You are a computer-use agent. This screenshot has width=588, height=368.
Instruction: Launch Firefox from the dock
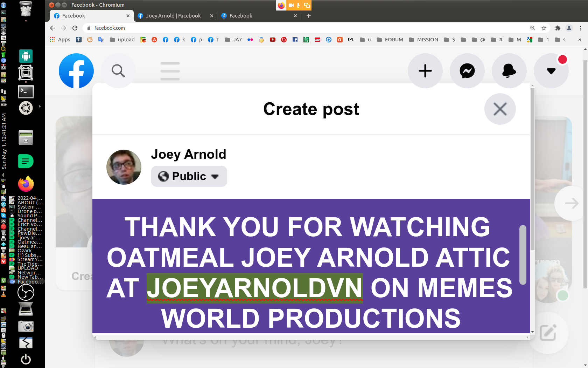26,184
